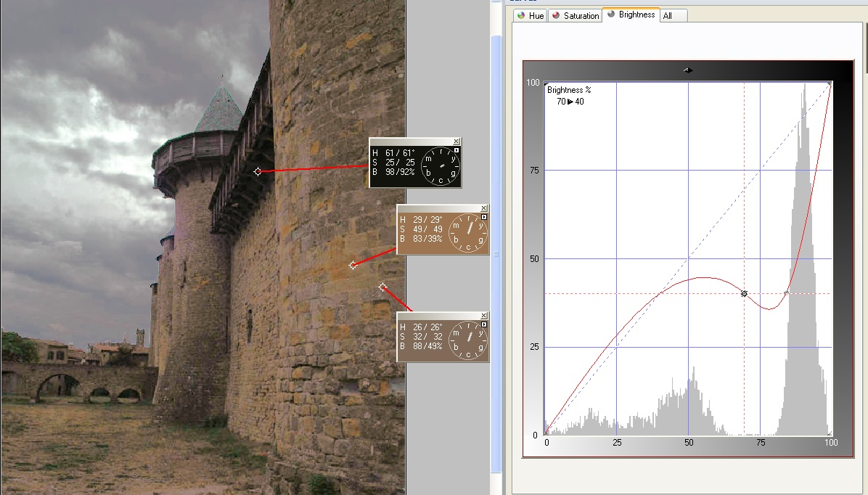Select sample crosshair linked to H 29 box
The height and width of the screenshot is (495, 868).
353,265
